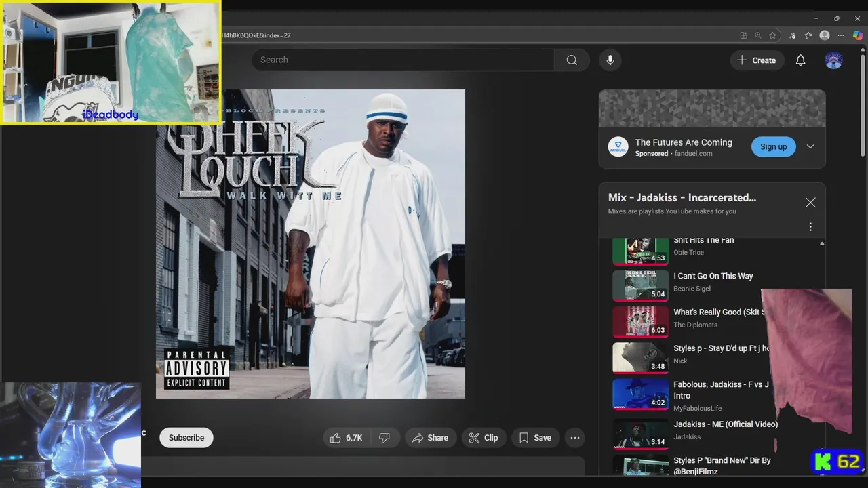Open Mix playlist options menu
The height and width of the screenshot is (488, 868).
pyautogui.click(x=810, y=227)
